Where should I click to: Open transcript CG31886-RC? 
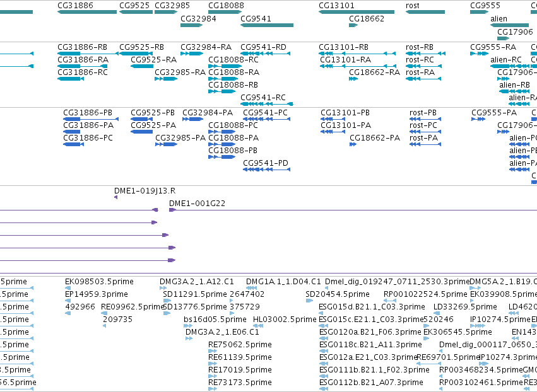(83, 72)
